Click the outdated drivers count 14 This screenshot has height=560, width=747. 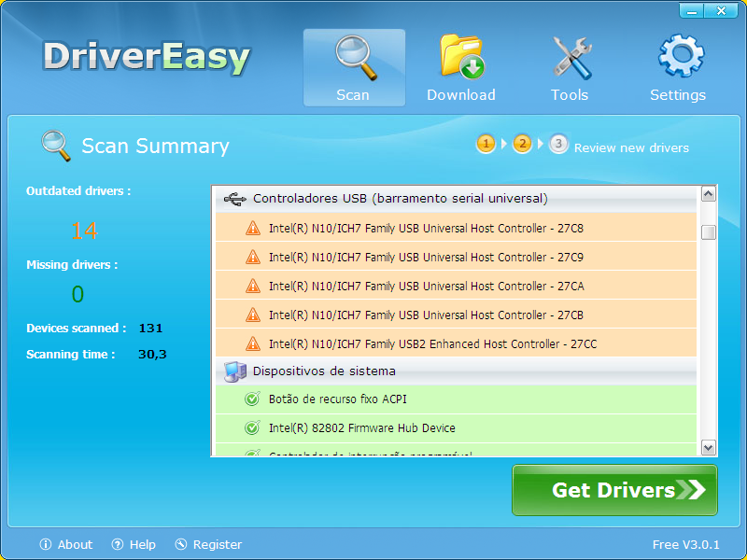tap(84, 231)
